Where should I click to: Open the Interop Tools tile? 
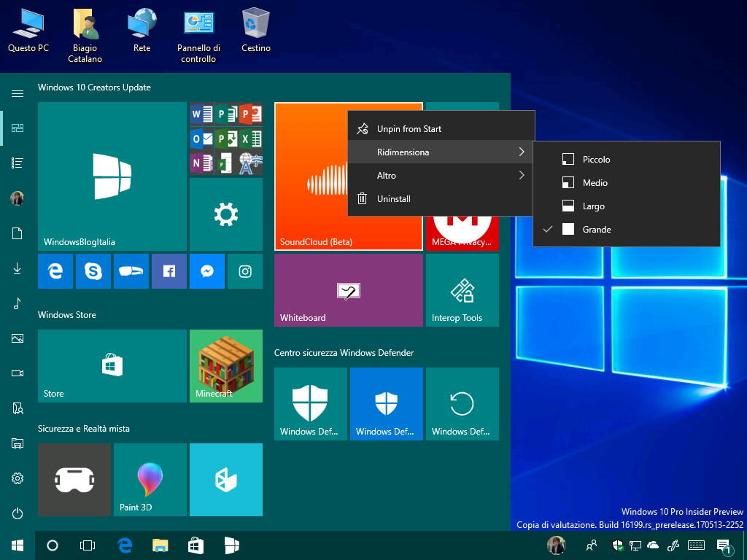[462, 290]
